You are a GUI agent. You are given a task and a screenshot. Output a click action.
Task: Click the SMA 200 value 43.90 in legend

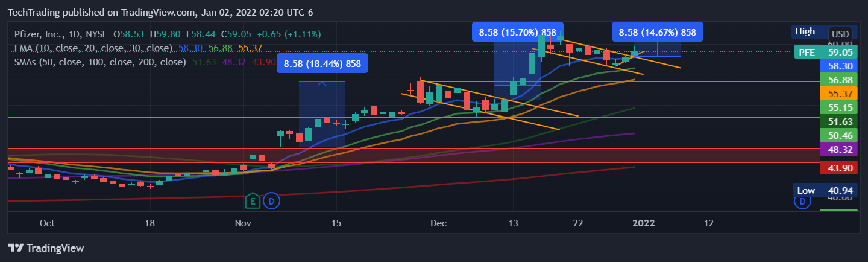click(x=263, y=62)
